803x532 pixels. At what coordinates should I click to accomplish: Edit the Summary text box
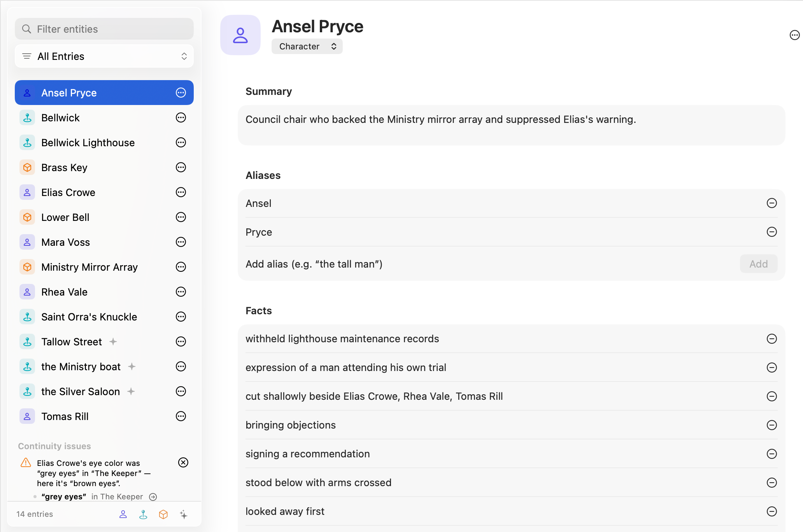pos(511,125)
